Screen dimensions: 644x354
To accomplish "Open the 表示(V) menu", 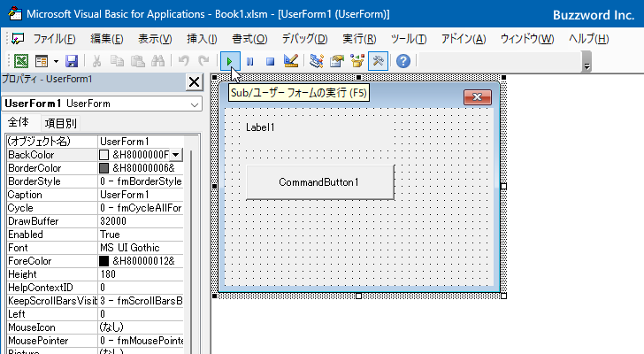I will 155,39.
